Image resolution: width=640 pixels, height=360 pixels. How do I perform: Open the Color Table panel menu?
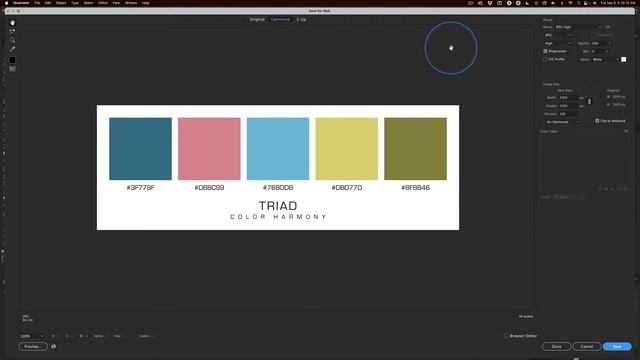tap(626, 131)
